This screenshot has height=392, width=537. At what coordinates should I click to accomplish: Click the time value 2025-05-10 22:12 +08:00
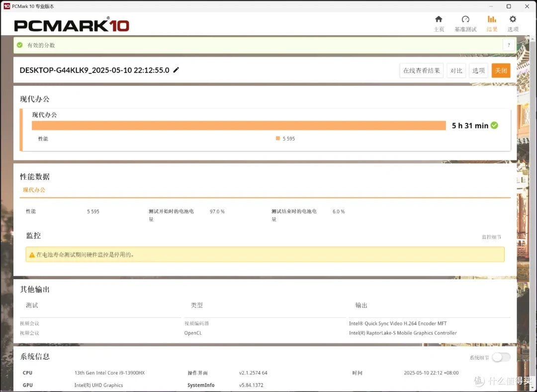pos(431,373)
